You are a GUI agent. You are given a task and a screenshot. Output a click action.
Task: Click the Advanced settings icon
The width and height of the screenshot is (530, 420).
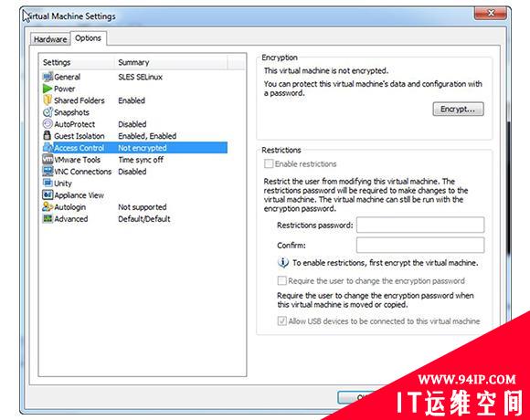tap(48, 218)
